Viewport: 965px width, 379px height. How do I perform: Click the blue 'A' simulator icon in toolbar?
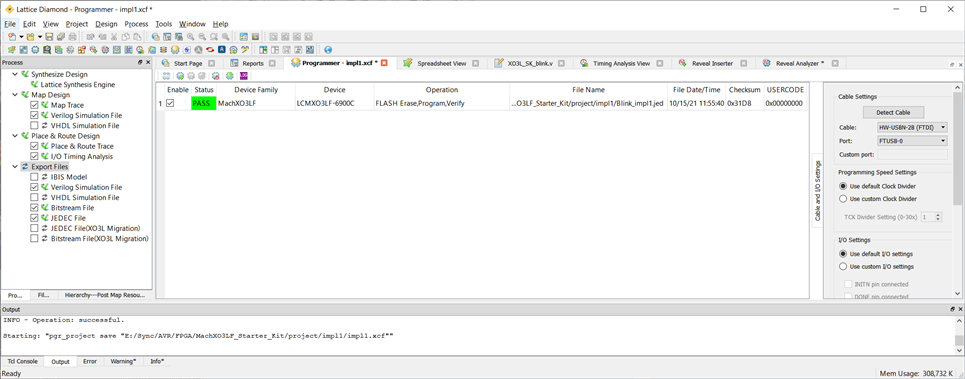click(x=222, y=50)
